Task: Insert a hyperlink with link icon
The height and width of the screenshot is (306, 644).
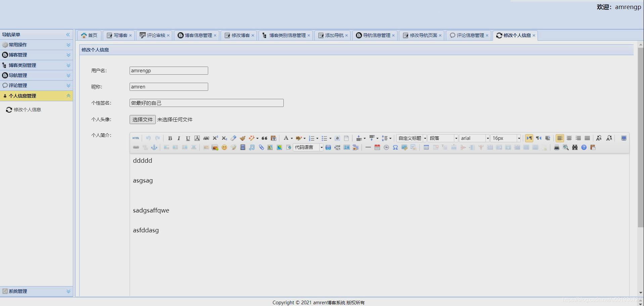Action: click(136, 147)
